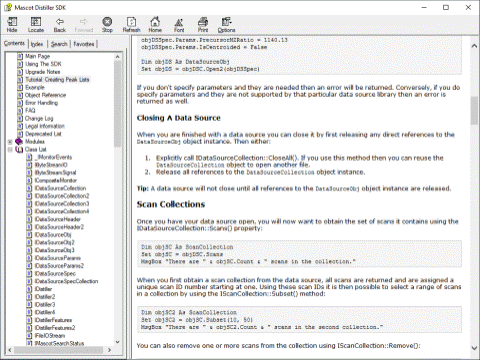Select the Modules book icon
The image size is (480, 360).
pyautogui.click(x=19, y=142)
